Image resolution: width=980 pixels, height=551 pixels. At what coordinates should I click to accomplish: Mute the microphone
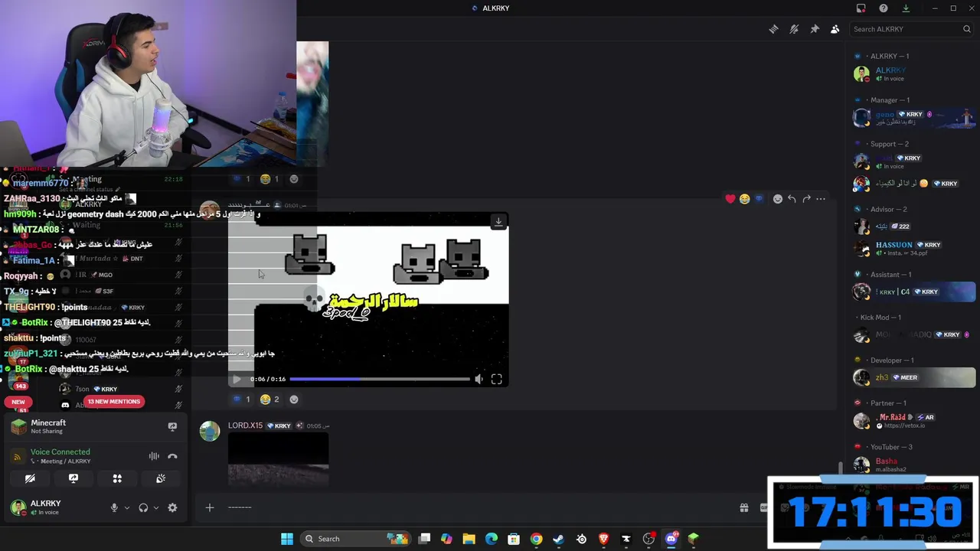tap(114, 507)
